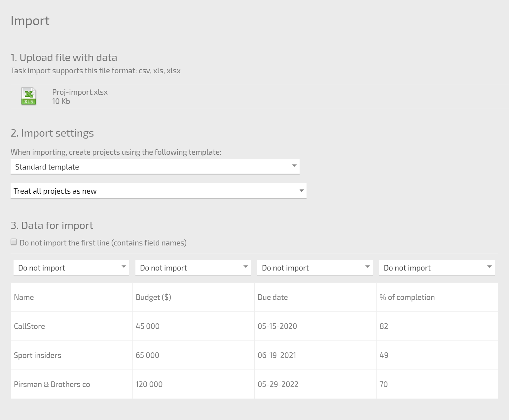509x420 pixels.
Task: Click the '10 Kb' file size text
Action: [61, 101]
